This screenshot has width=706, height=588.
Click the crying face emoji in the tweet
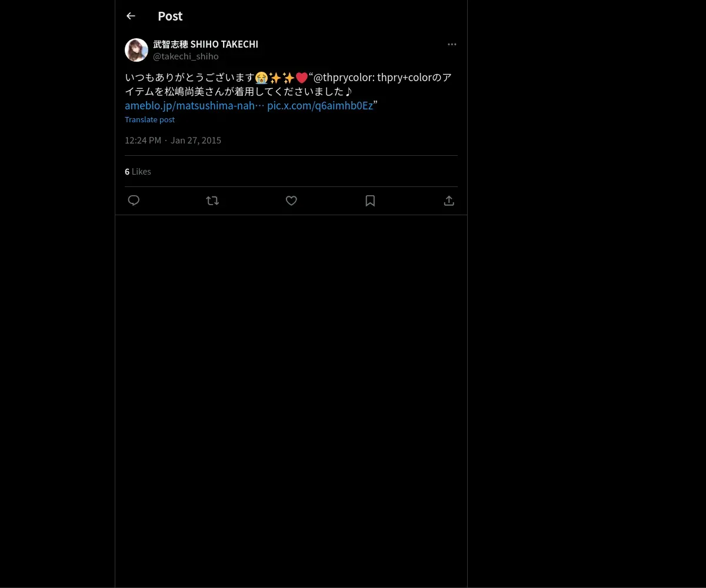click(x=261, y=78)
